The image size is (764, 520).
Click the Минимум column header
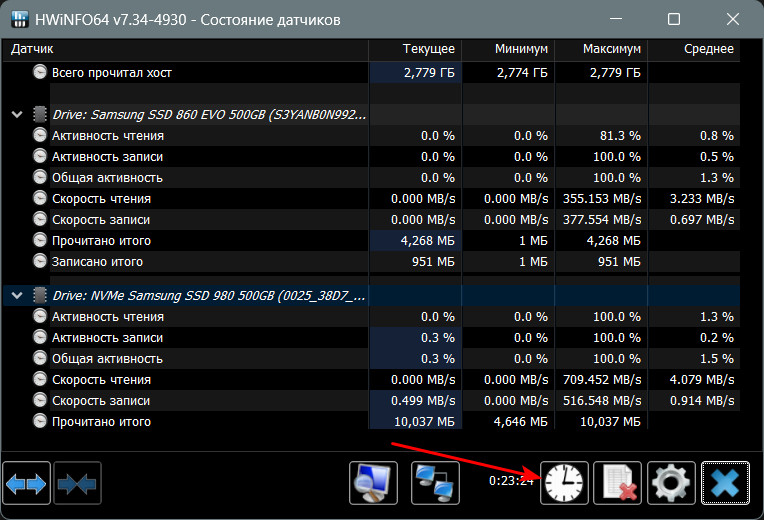508,49
